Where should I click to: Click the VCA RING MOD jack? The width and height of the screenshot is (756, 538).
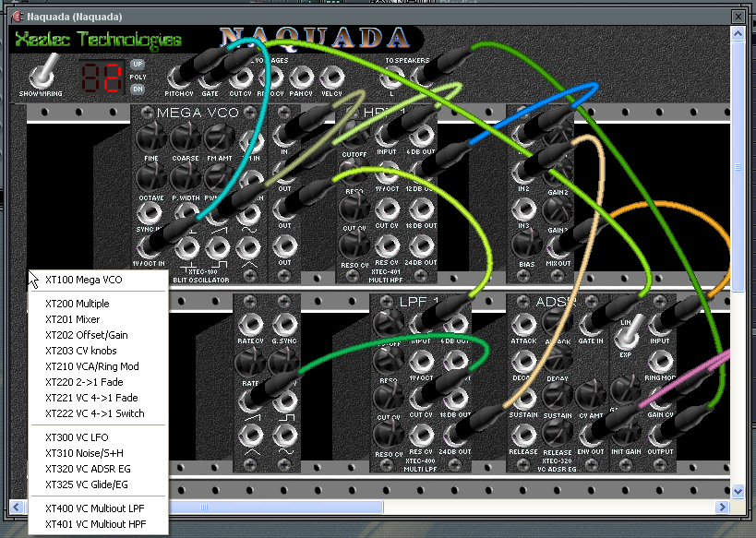click(660, 361)
